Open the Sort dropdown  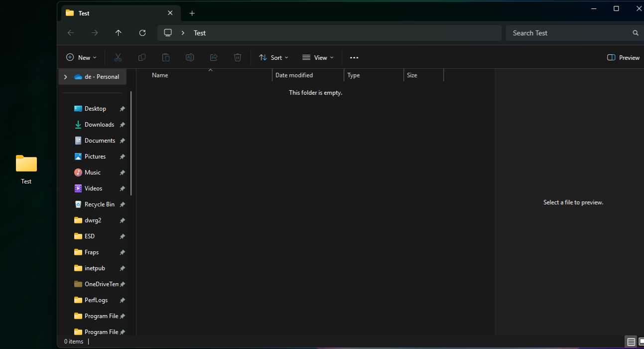(x=273, y=57)
